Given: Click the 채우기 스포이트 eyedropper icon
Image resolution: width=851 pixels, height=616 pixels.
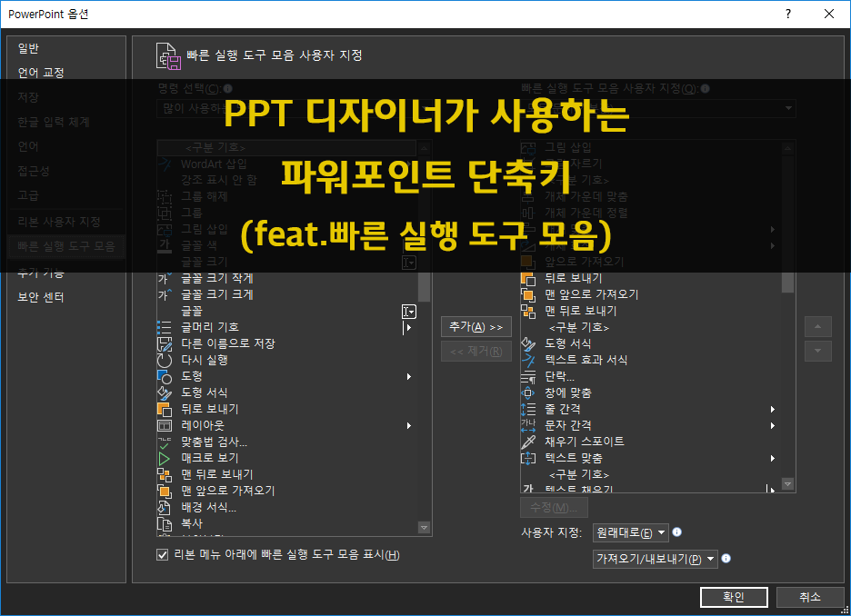Looking at the screenshot, I should coord(528,442).
